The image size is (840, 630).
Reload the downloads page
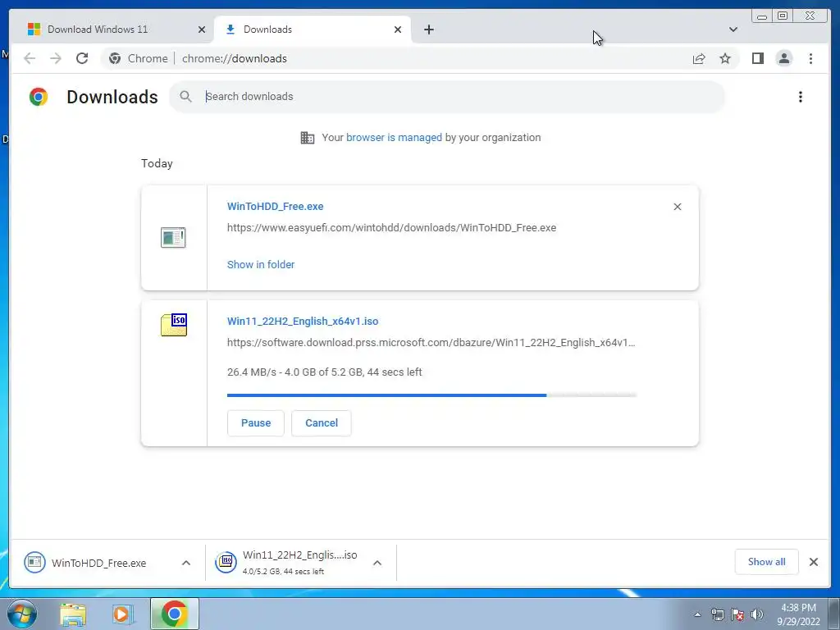point(82,58)
